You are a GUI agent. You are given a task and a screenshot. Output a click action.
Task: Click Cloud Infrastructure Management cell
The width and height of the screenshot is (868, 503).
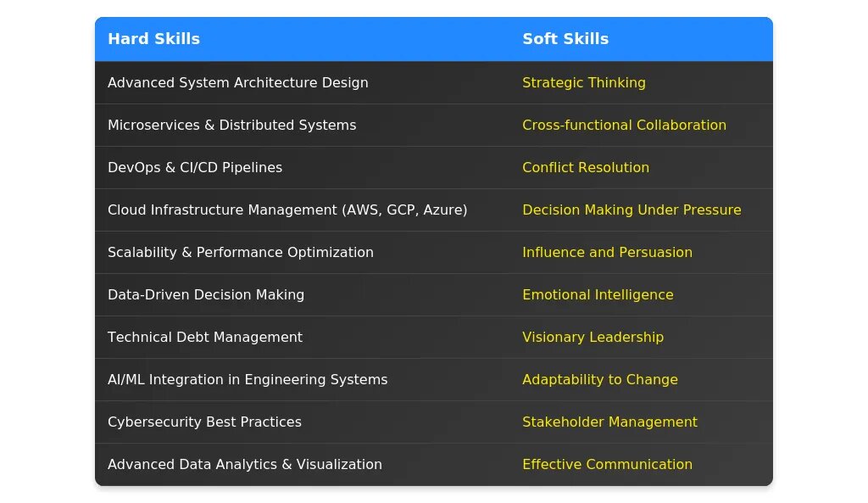click(287, 210)
